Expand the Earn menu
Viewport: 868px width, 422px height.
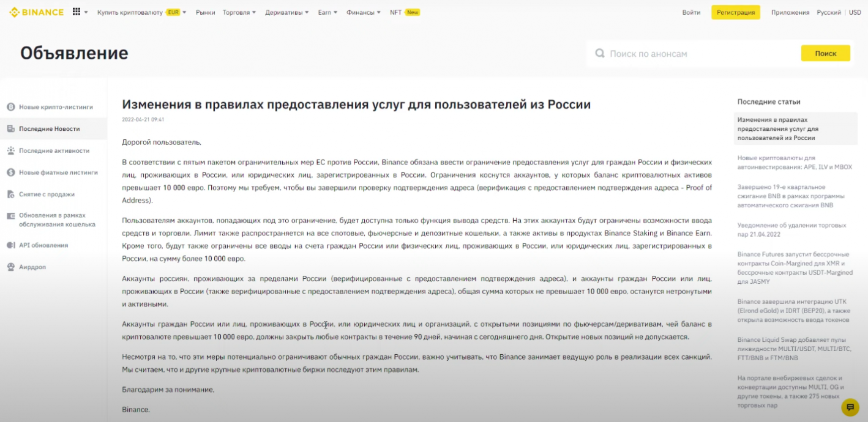[x=327, y=12]
